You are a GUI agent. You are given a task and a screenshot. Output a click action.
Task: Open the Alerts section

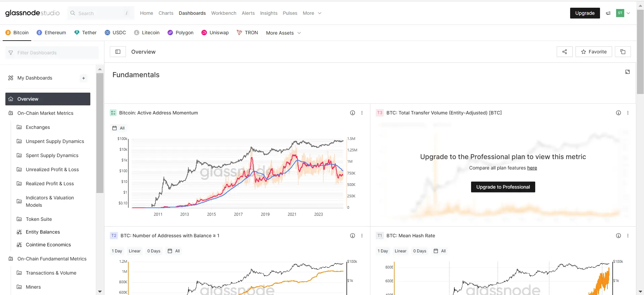pos(248,13)
